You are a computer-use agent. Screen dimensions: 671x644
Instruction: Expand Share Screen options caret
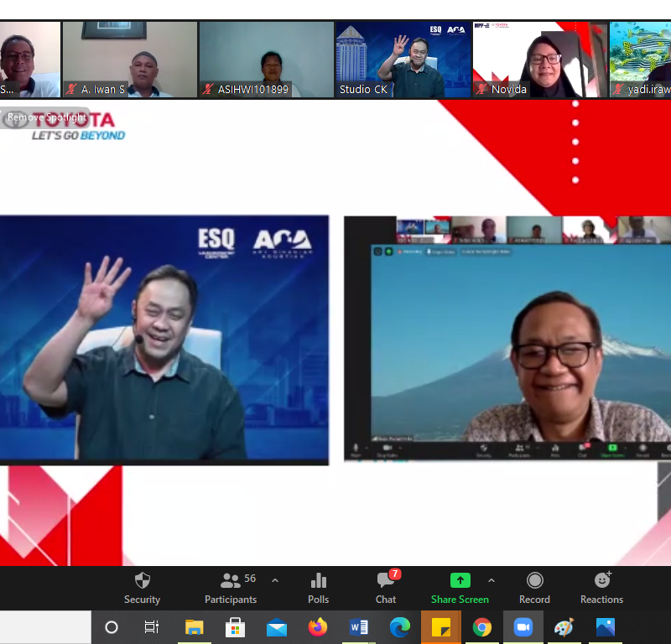(x=492, y=580)
